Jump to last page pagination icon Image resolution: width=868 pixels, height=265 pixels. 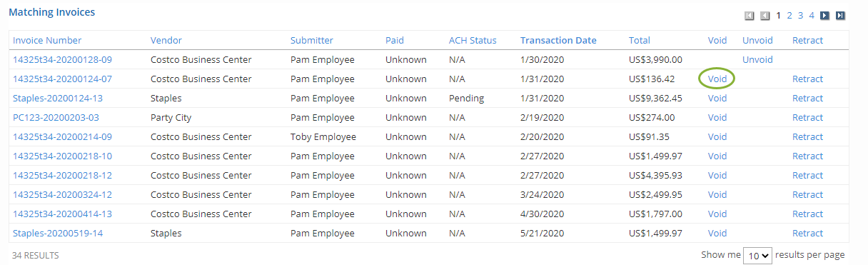click(841, 15)
